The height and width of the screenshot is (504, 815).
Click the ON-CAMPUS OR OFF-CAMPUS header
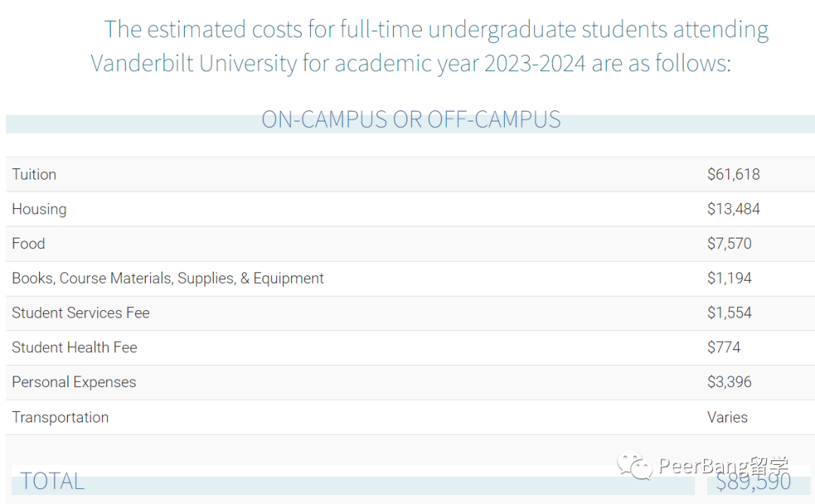pyautogui.click(x=411, y=119)
